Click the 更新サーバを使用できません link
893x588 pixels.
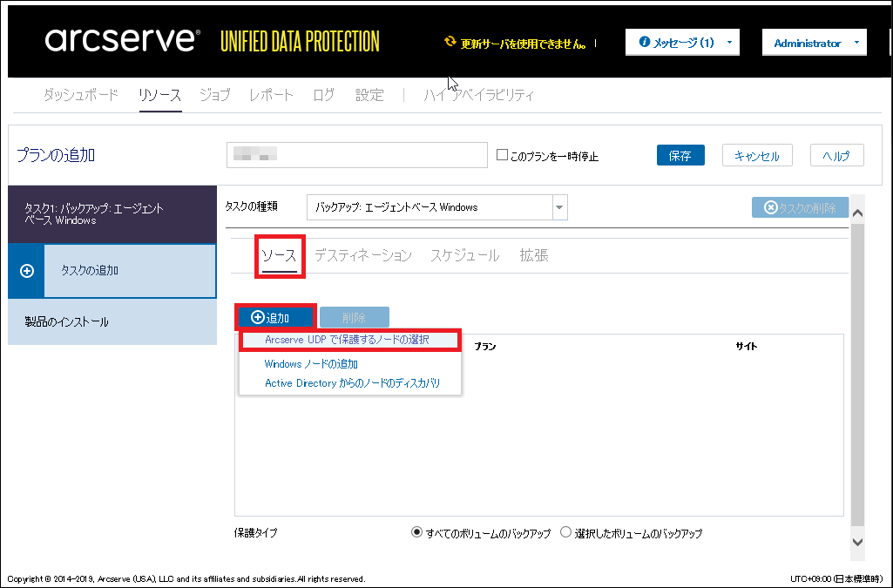point(523,44)
